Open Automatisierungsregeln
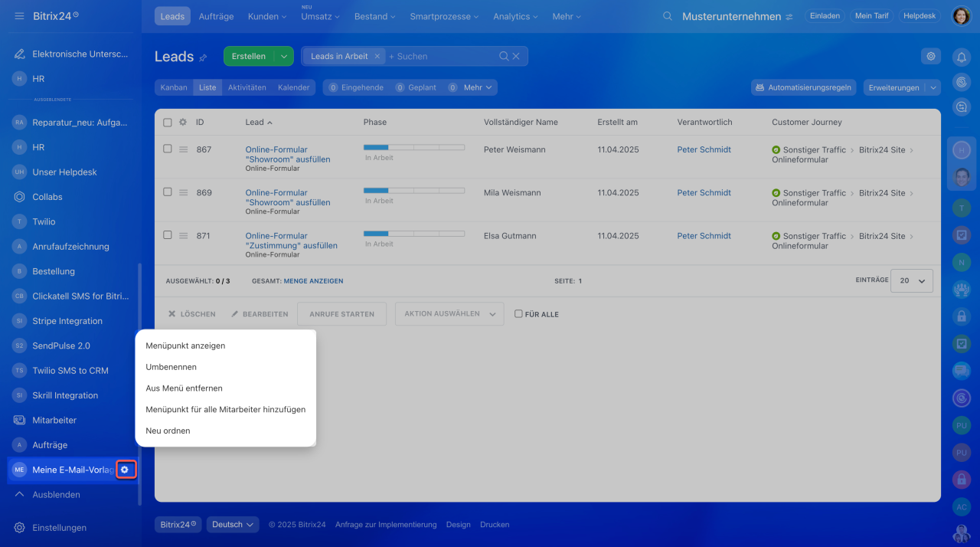This screenshot has height=547, width=980. 804,87
